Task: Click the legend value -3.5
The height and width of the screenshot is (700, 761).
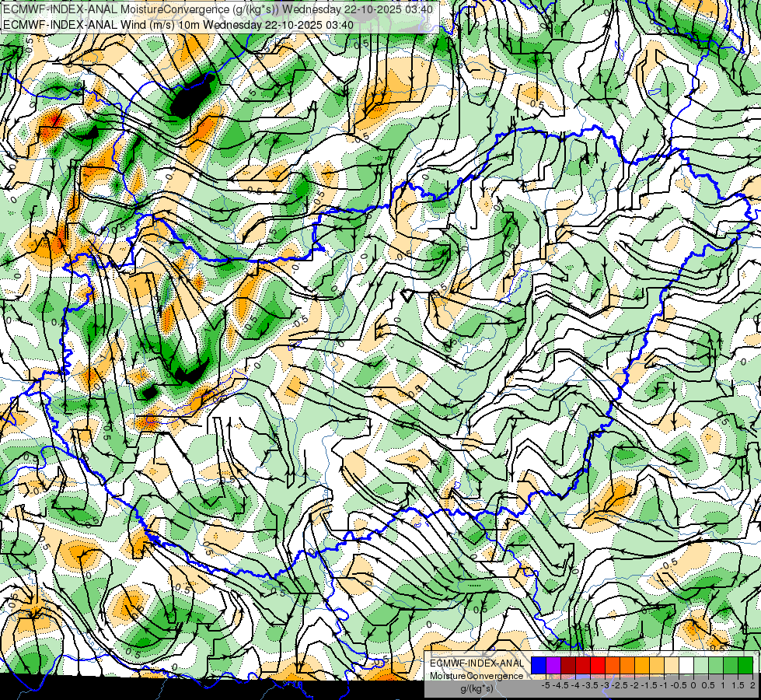Action: point(590,685)
